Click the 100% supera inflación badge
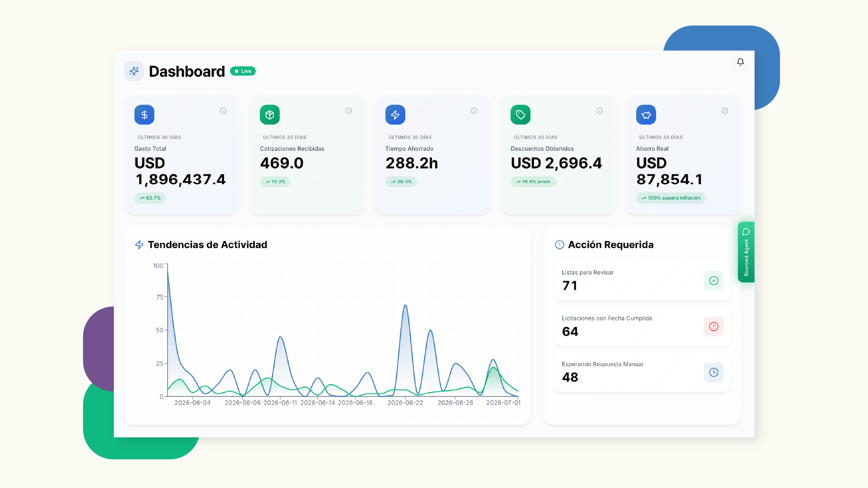This screenshot has width=868, height=488. click(x=671, y=198)
